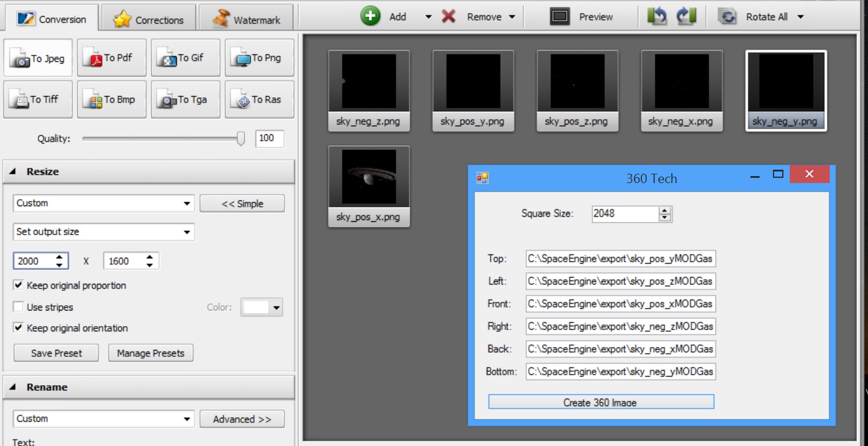868x446 pixels.
Task: Increase Square Size with the spinner up arrow
Action: click(x=665, y=210)
